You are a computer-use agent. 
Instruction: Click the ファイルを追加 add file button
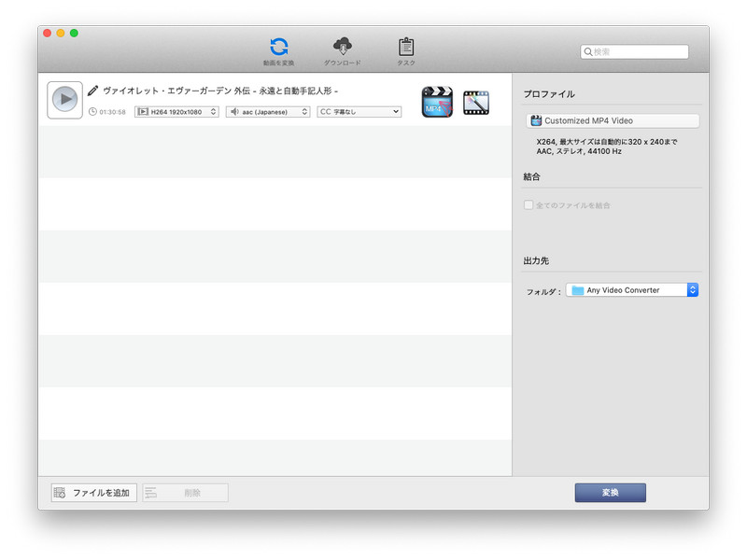click(94, 493)
